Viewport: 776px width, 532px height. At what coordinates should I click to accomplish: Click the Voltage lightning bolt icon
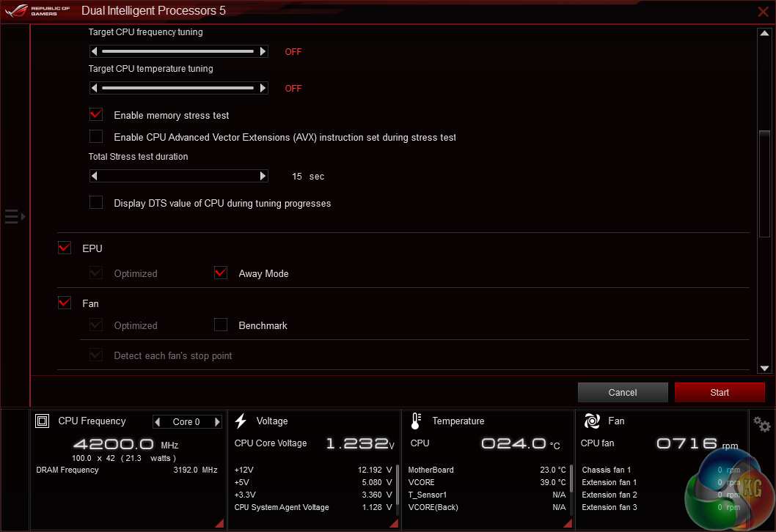[x=241, y=421]
